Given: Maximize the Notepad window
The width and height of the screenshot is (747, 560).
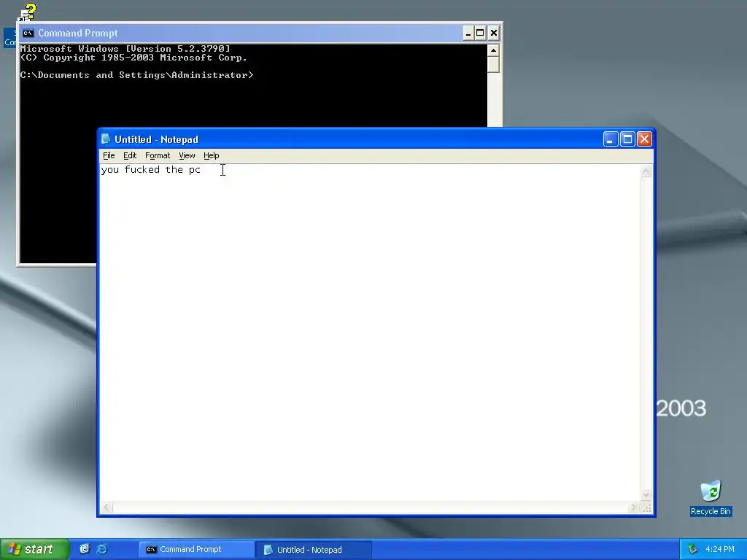Looking at the screenshot, I should pos(627,139).
